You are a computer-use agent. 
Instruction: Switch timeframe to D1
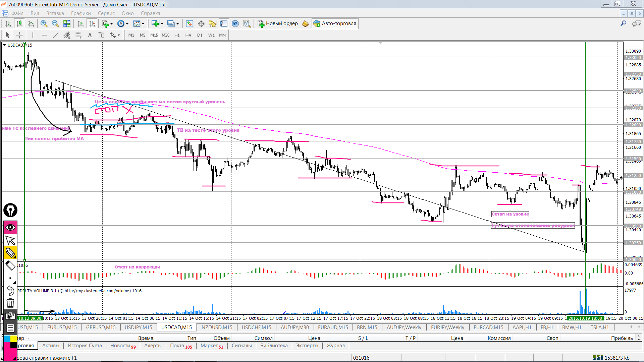200,35
